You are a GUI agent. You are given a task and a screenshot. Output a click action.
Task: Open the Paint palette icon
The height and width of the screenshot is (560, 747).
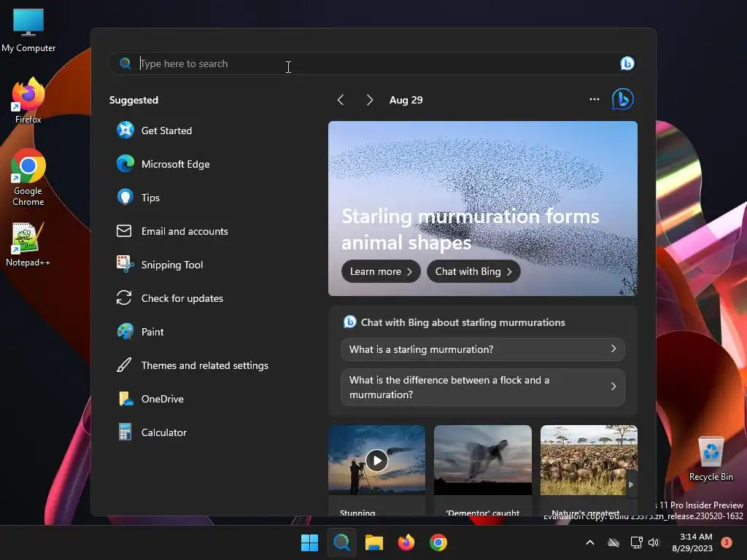(x=125, y=332)
